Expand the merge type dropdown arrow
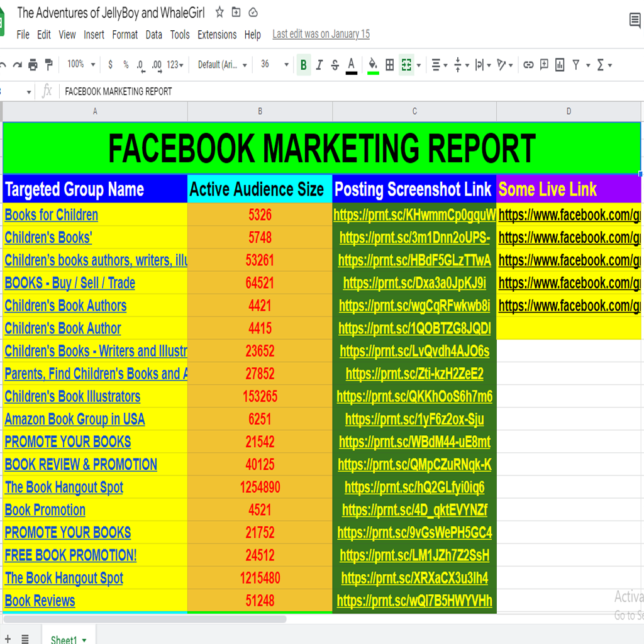 pos(418,65)
